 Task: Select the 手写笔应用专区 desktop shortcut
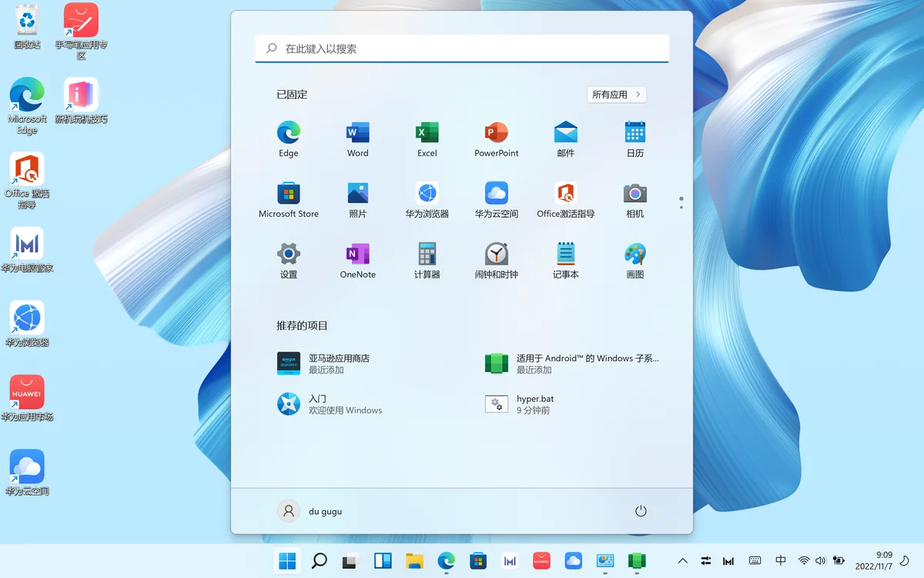(x=81, y=31)
